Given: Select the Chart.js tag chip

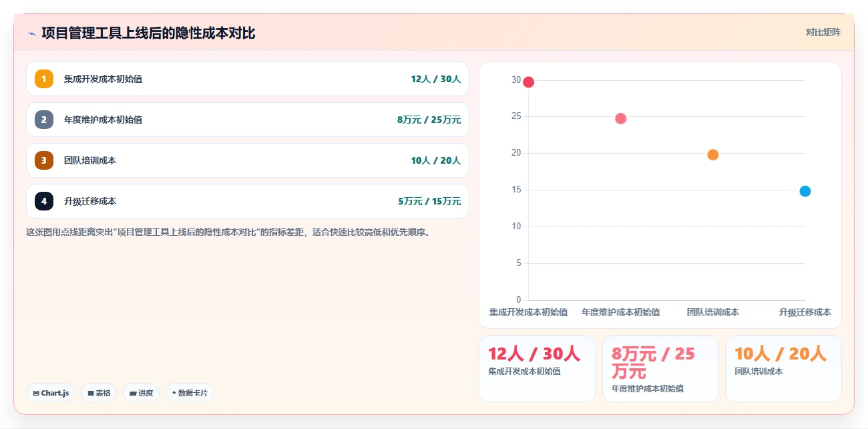Looking at the screenshot, I should pyautogui.click(x=51, y=393).
